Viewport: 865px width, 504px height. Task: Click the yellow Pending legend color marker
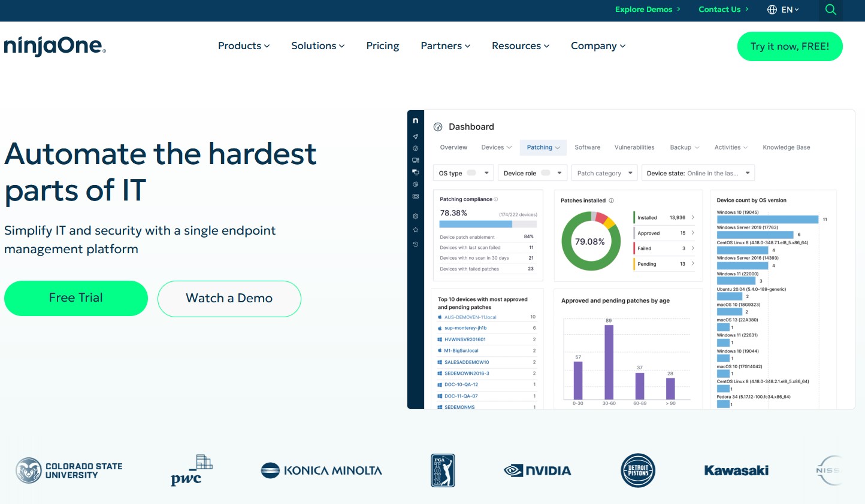pyautogui.click(x=634, y=263)
